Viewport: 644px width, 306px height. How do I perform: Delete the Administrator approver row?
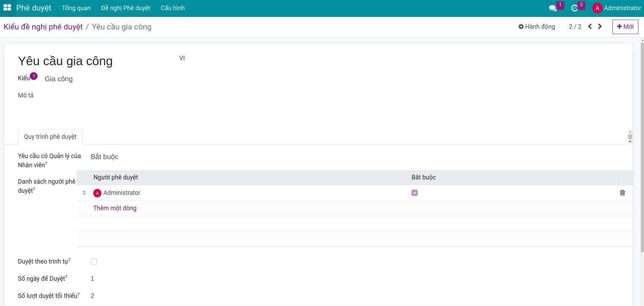(623, 193)
